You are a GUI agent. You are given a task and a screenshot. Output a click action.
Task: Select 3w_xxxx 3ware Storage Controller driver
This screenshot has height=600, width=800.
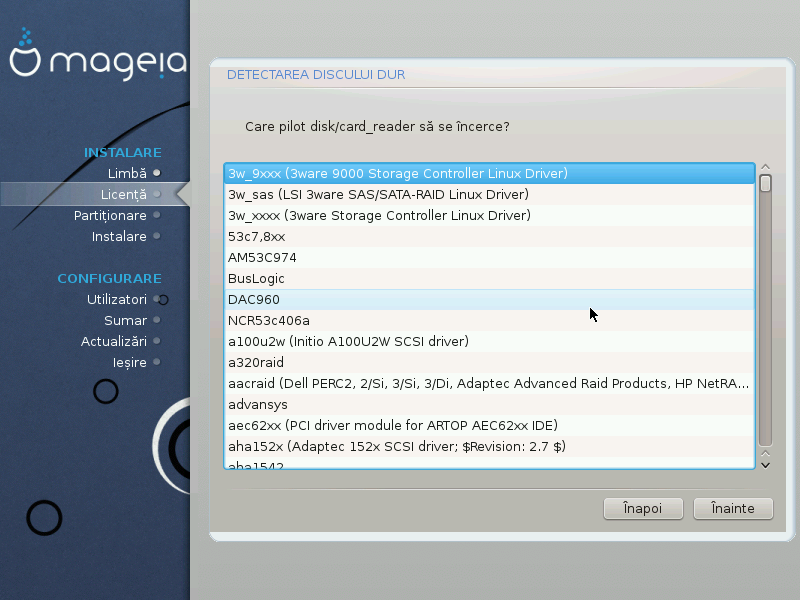click(489, 215)
